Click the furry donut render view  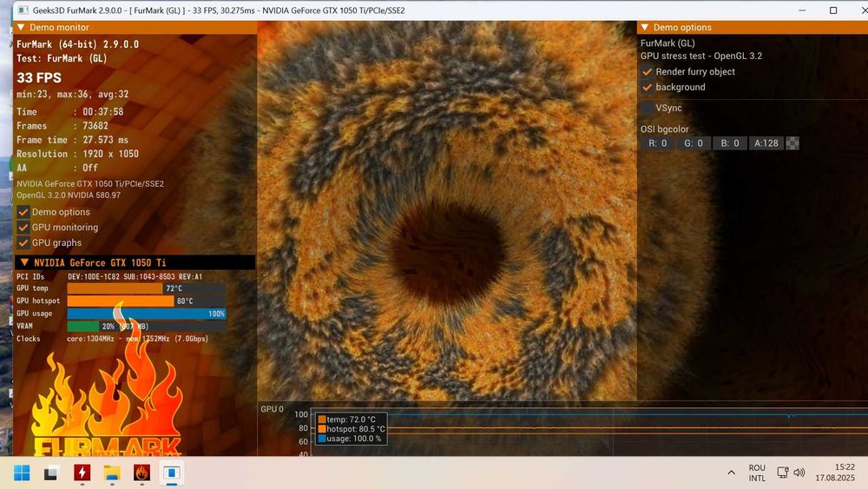[447, 210]
